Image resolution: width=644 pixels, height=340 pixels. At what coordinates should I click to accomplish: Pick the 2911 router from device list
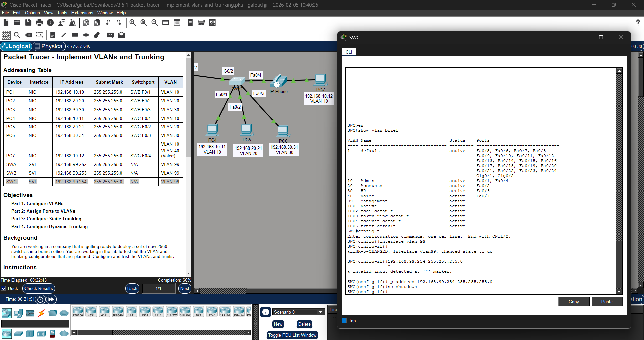[x=158, y=312]
